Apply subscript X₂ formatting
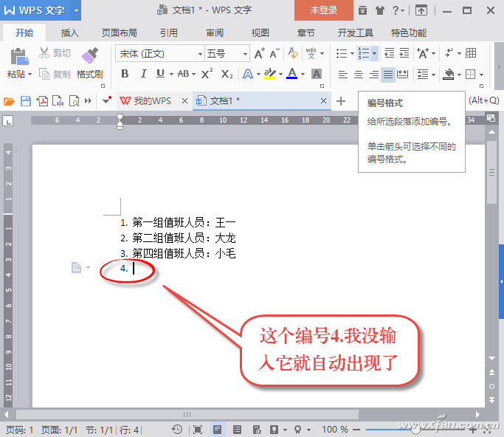 [x=227, y=75]
